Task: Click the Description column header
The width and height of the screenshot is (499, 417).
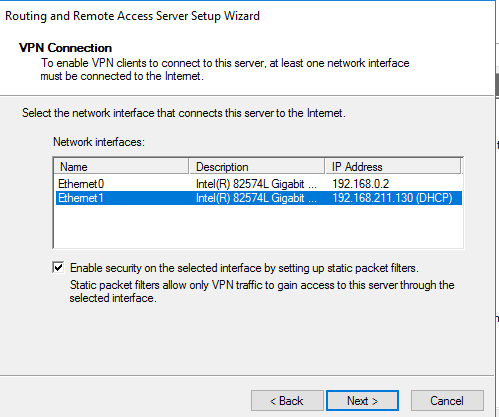Action: click(x=257, y=166)
